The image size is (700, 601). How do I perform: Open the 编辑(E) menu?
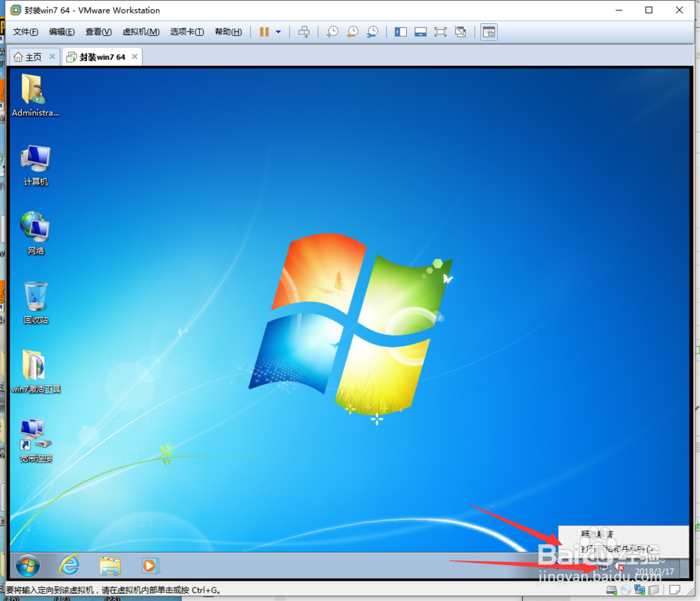tap(62, 32)
